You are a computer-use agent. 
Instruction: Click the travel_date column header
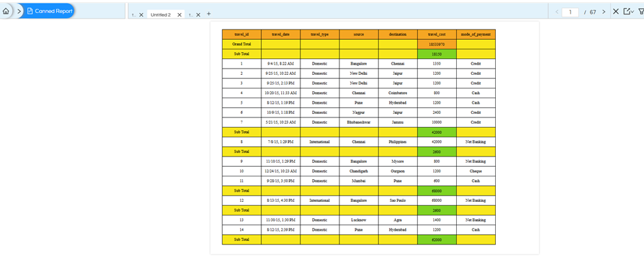[281, 34]
